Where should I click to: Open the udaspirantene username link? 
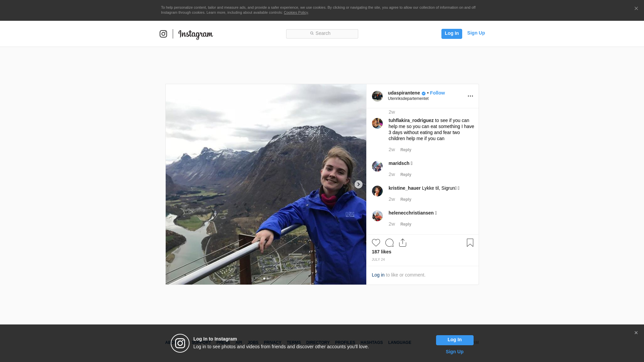click(x=404, y=93)
